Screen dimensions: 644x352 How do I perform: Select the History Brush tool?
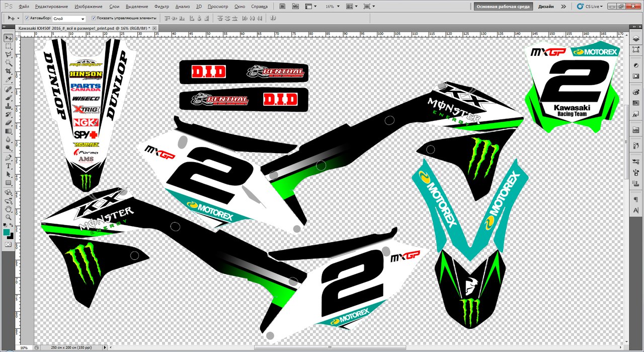point(9,115)
